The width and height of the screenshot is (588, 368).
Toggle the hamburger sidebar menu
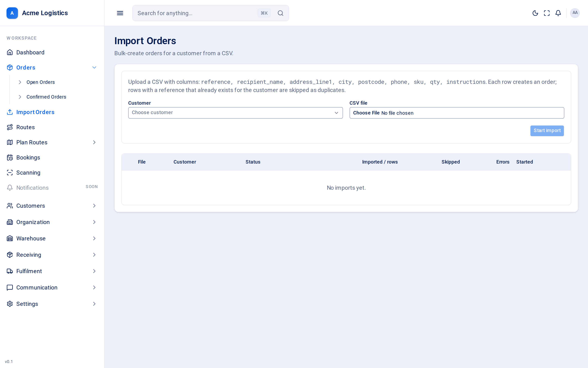click(x=120, y=13)
